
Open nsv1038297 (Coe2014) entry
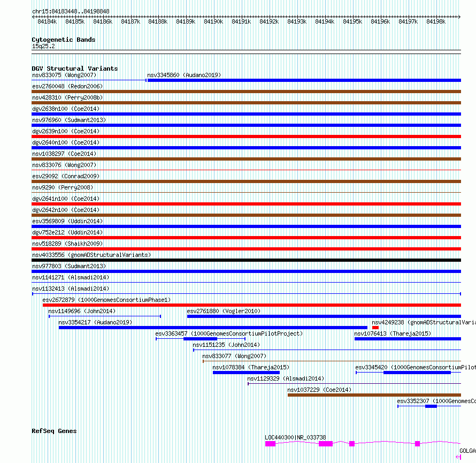(64, 154)
